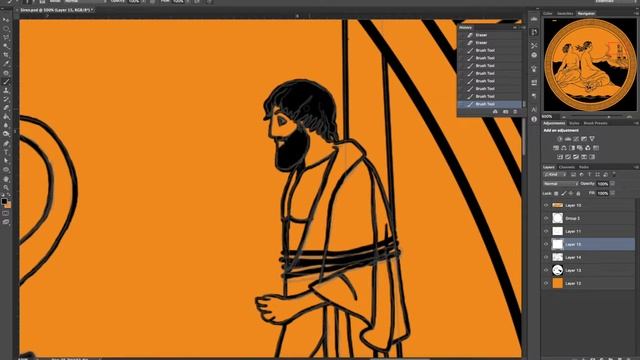Screen dimensions: 640x360
Task: Open the Layers panel menu
Action: (x=636, y=167)
